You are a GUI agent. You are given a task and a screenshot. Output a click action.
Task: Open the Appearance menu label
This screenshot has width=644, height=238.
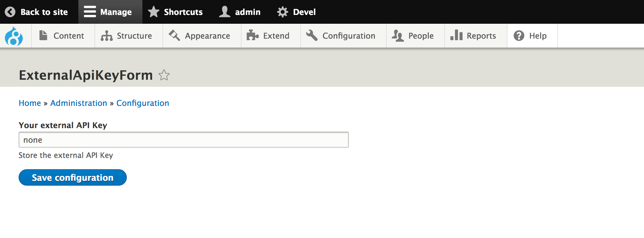(207, 36)
